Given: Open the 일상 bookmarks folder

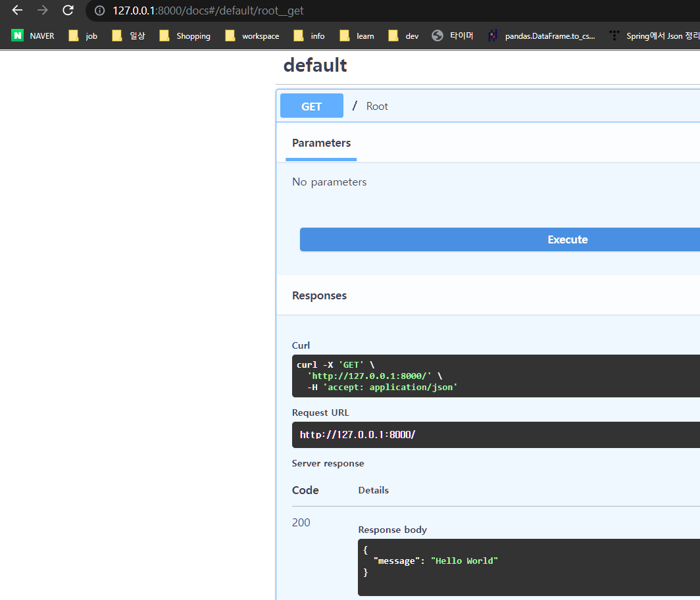Looking at the screenshot, I should 128,36.
